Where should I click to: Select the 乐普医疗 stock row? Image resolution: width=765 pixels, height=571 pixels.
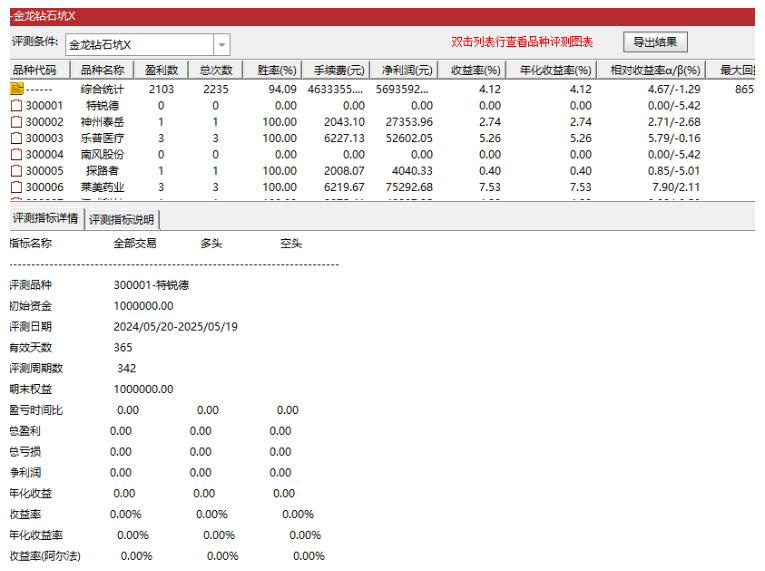(x=102, y=138)
